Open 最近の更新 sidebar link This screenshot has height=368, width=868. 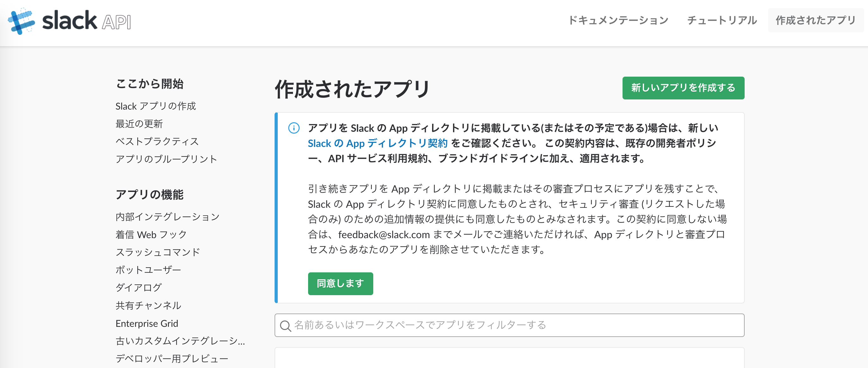point(139,124)
